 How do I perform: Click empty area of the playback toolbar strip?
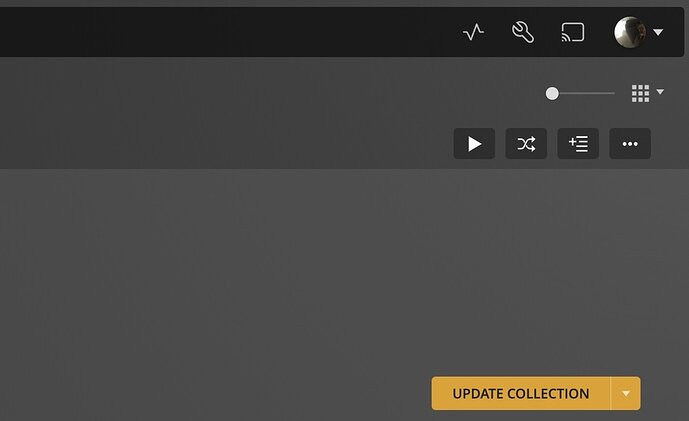220,144
